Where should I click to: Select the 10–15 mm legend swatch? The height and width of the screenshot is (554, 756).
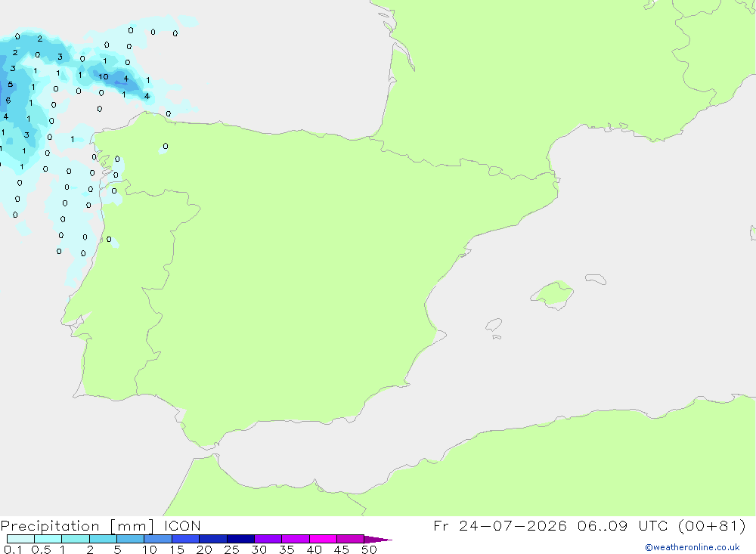coord(158,539)
